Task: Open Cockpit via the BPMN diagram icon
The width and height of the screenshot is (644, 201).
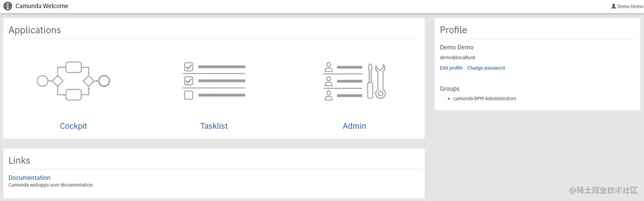Action: (73, 81)
